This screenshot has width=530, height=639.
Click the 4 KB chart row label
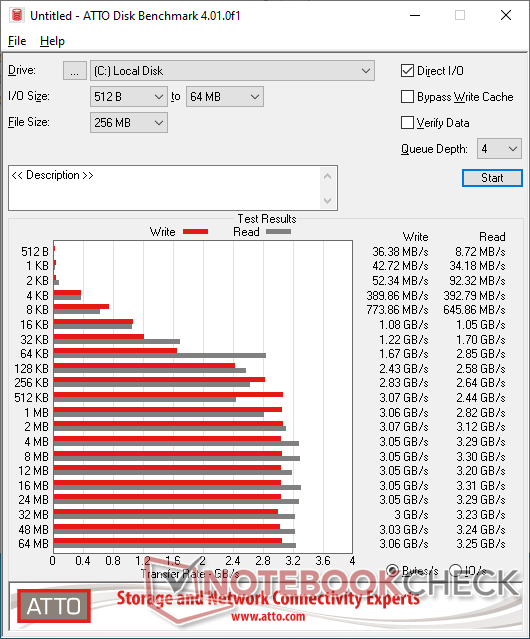(x=37, y=295)
